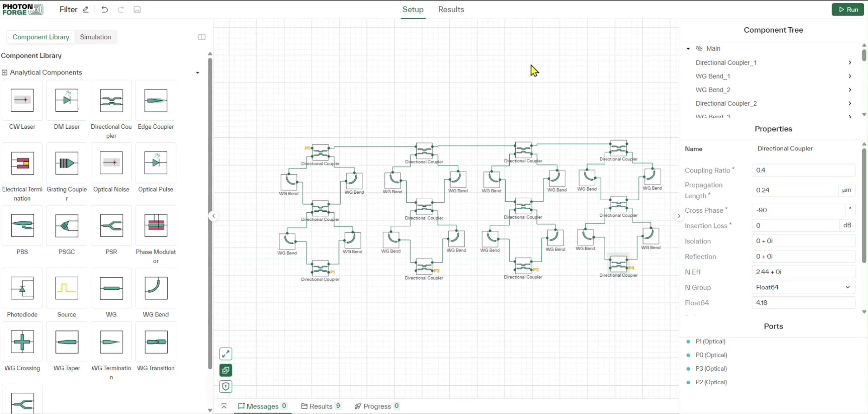Click the shield icon at the canvas bottom
This screenshot has height=414, width=868.
[225, 386]
